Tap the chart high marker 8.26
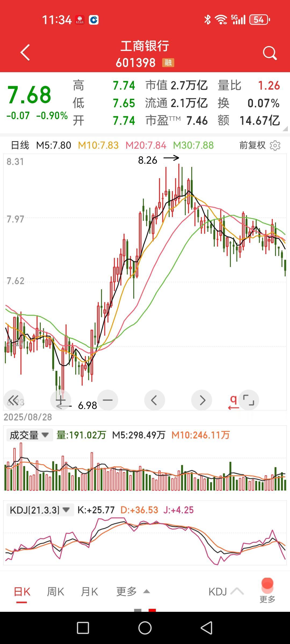Image resolution: width=290 pixels, height=644 pixels. [147, 160]
